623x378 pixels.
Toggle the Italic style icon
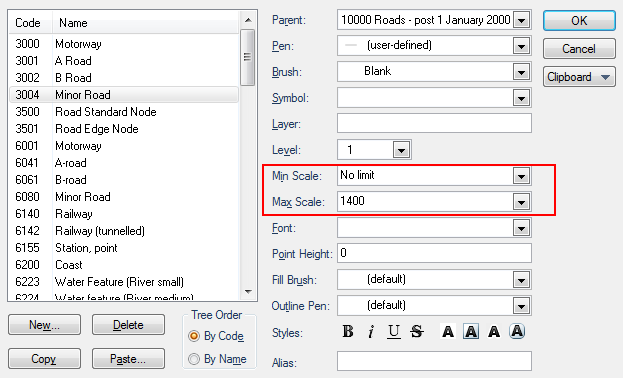371,331
